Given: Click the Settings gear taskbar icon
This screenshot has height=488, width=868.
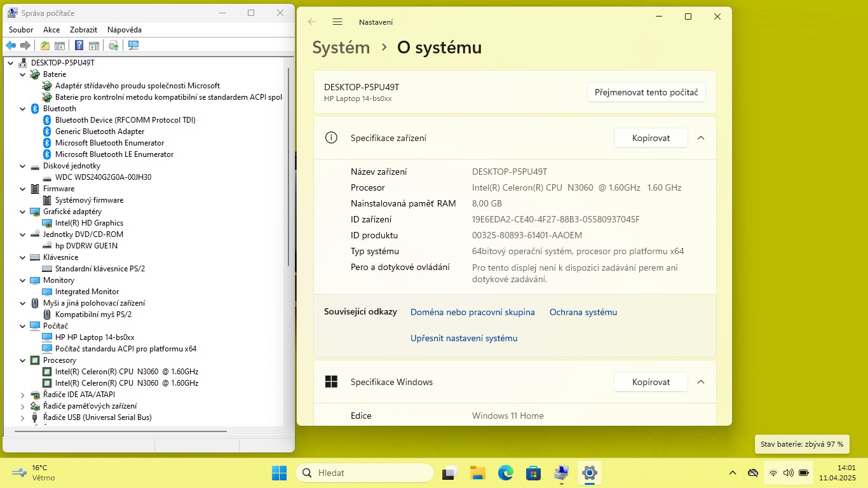Looking at the screenshot, I should (x=590, y=473).
